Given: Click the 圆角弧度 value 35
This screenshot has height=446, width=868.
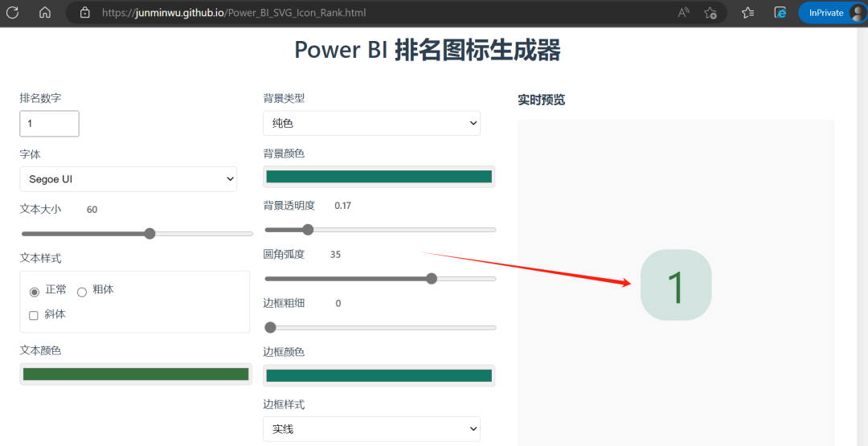Looking at the screenshot, I should pos(335,255).
